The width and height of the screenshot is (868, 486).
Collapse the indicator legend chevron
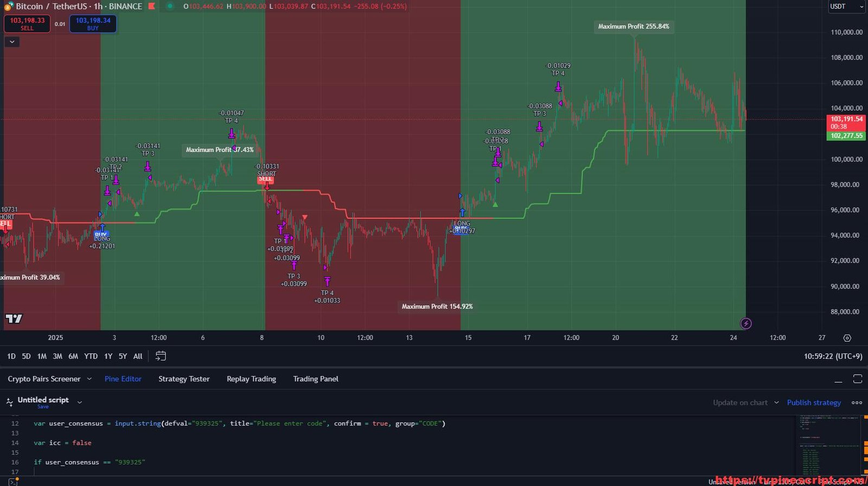point(12,42)
